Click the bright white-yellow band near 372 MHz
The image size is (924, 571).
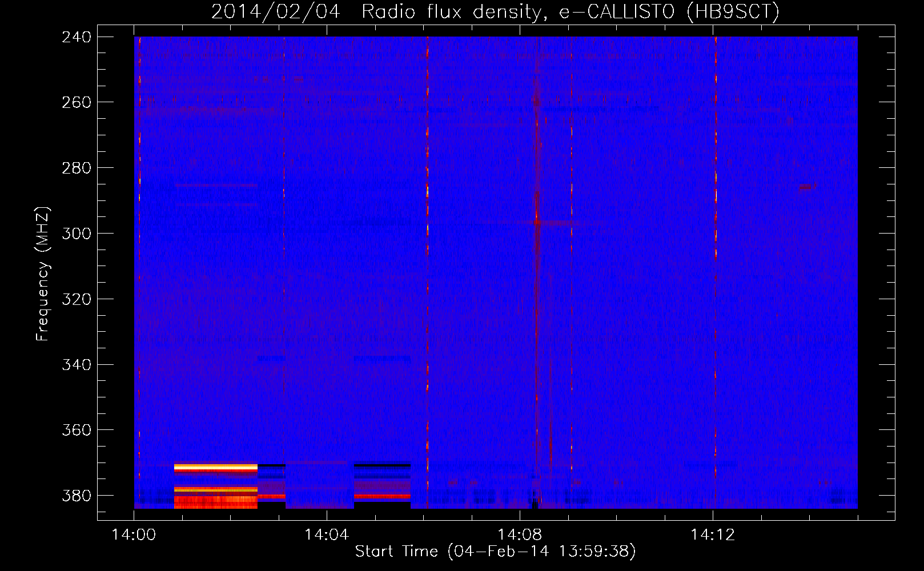pyautogui.click(x=216, y=468)
